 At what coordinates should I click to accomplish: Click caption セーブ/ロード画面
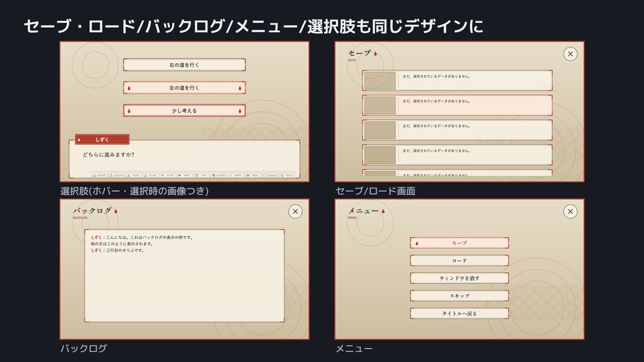click(x=375, y=191)
